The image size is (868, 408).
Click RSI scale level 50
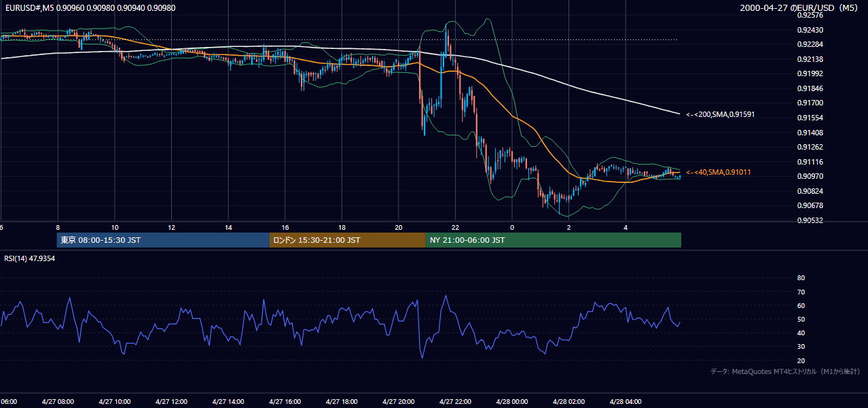pyautogui.click(x=801, y=319)
